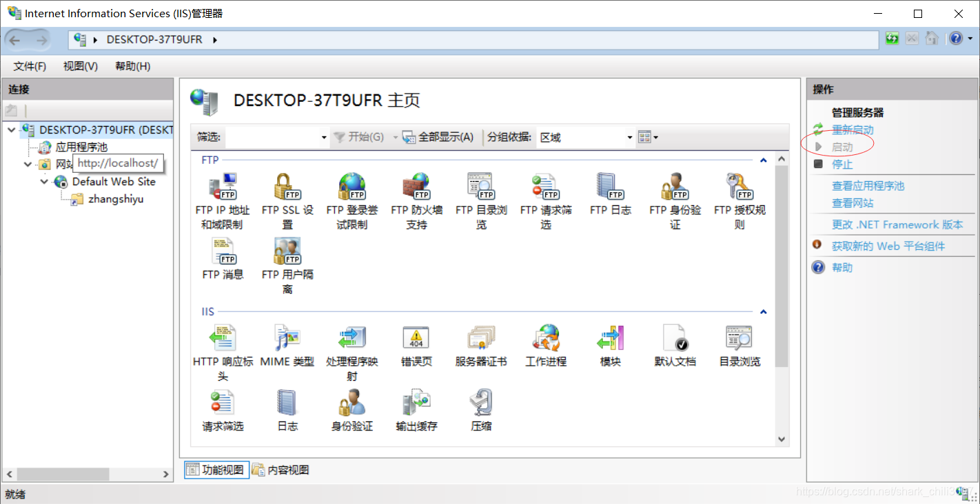Click 查看应用程序池 link

[x=868, y=186]
